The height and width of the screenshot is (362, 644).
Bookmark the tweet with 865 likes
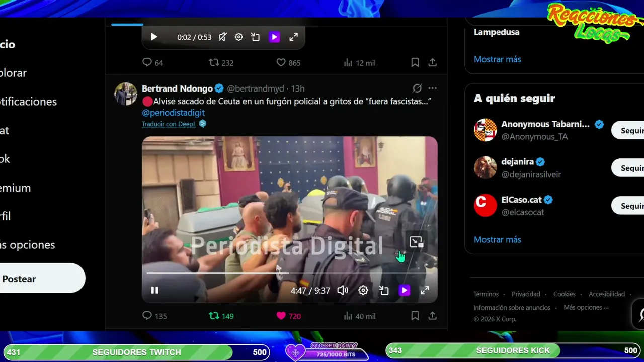coord(415,62)
